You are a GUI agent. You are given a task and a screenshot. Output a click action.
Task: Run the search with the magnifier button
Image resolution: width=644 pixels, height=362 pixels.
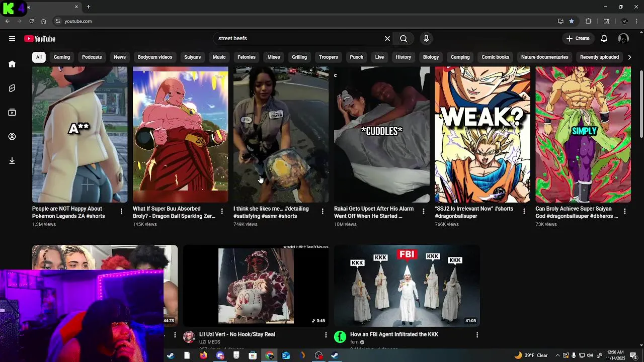click(404, 39)
